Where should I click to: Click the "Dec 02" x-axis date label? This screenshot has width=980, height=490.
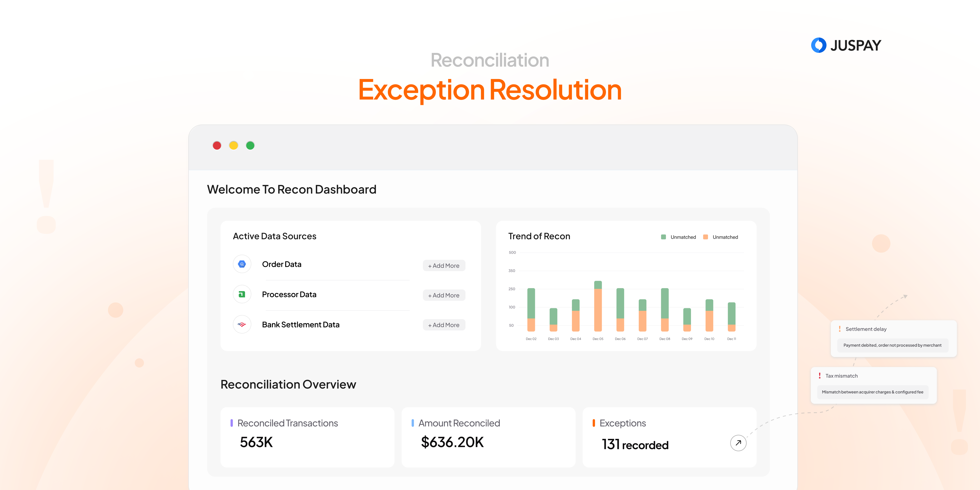(531, 339)
